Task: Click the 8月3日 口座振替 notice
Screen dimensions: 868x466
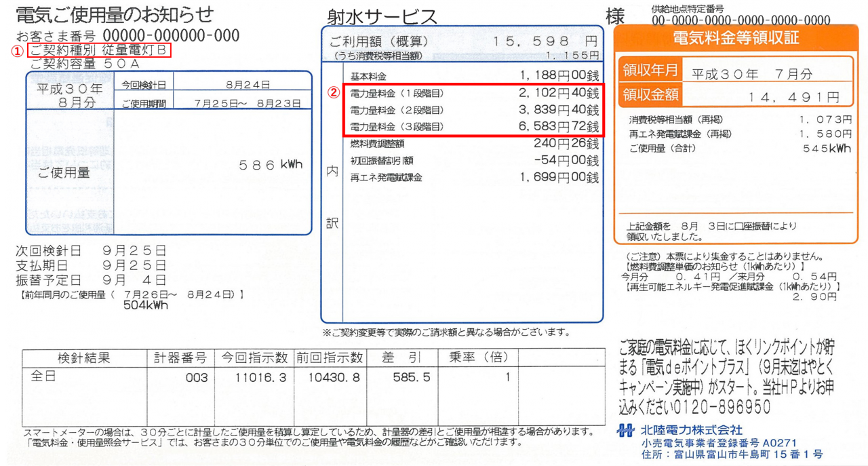Action: (712, 231)
